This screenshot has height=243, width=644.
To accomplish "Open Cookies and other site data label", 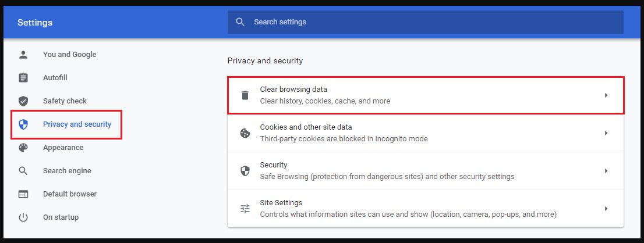I will tap(306, 127).
